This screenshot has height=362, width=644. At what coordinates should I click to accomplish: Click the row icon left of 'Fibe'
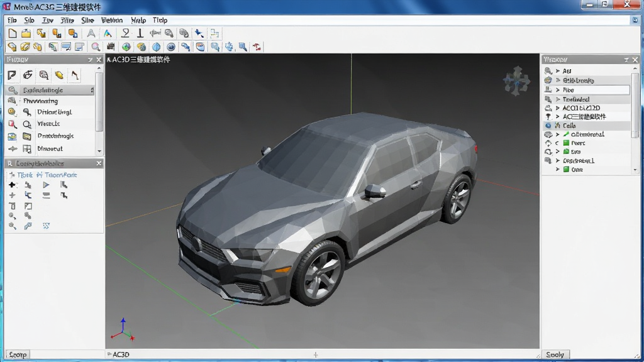click(x=548, y=90)
